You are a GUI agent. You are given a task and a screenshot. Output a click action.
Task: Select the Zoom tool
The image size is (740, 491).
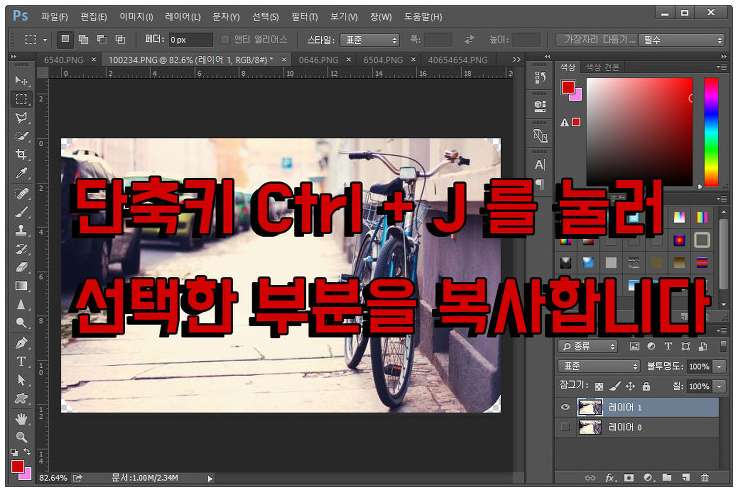click(21, 437)
